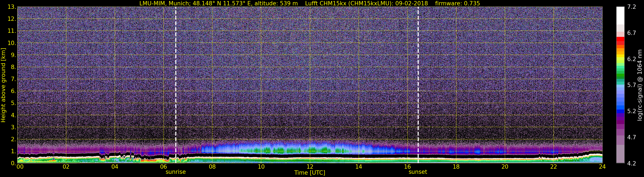Click the 'Time [UTC]' axis label
644x177 pixels.
310,173
